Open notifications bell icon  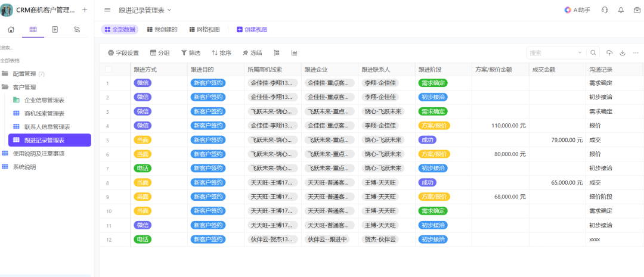coord(621,10)
